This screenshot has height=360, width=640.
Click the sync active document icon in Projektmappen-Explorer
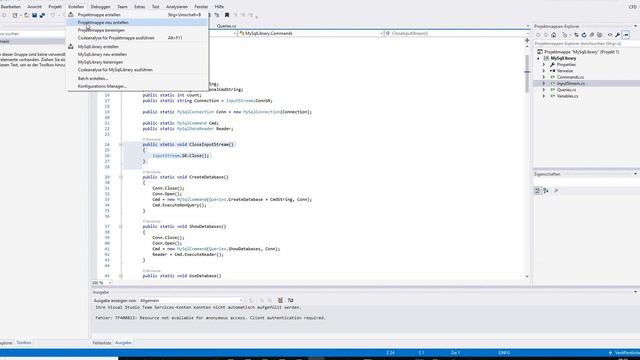[x=576, y=35]
